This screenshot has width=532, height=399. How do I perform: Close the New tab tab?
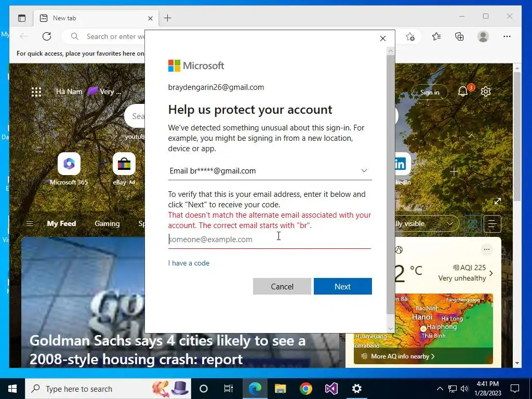click(x=150, y=18)
